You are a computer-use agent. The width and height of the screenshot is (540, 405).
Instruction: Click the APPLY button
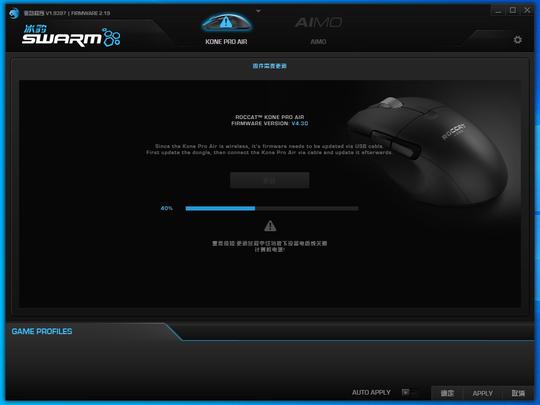(482, 393)
